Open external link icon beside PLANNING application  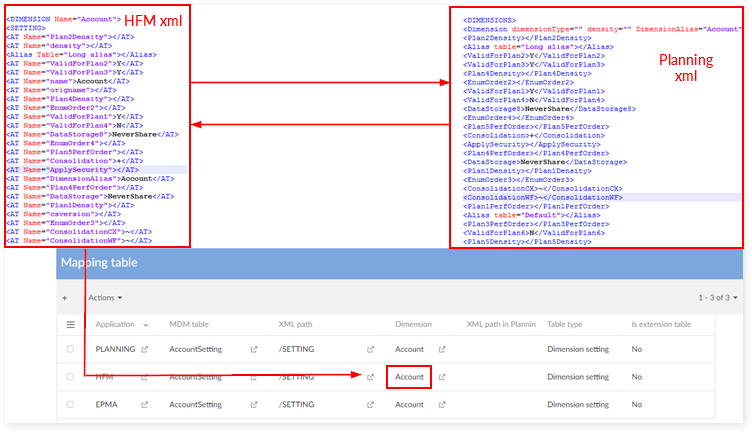[x=144, y=350]
